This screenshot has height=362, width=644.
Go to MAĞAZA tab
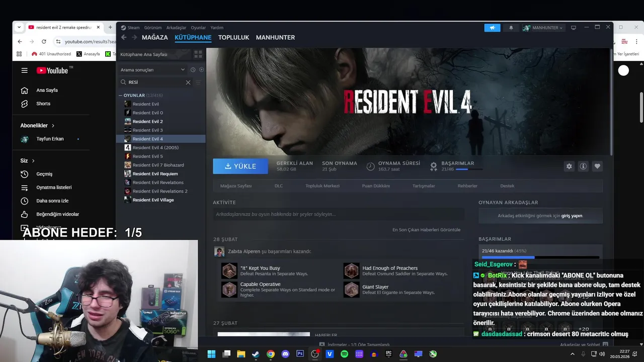(x=155, y=37)
